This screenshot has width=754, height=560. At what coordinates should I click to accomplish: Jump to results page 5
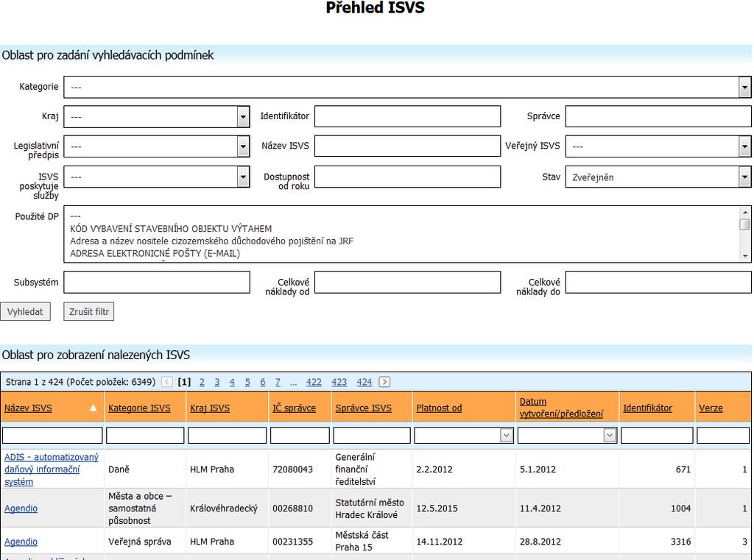(247, 382)
